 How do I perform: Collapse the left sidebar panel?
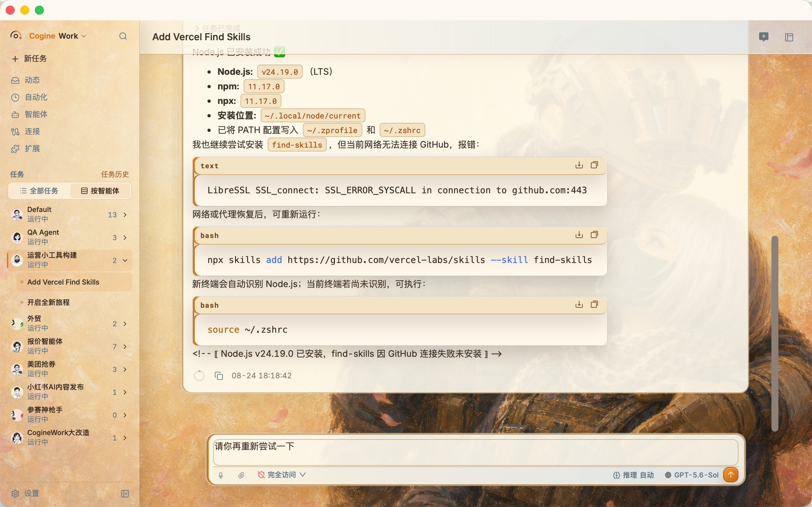pos(125,493)
